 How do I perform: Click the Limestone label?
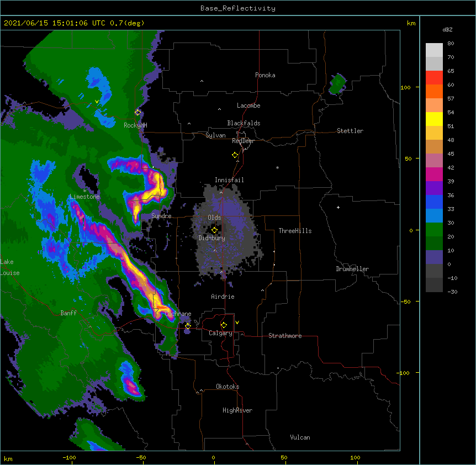click(84, 197)
